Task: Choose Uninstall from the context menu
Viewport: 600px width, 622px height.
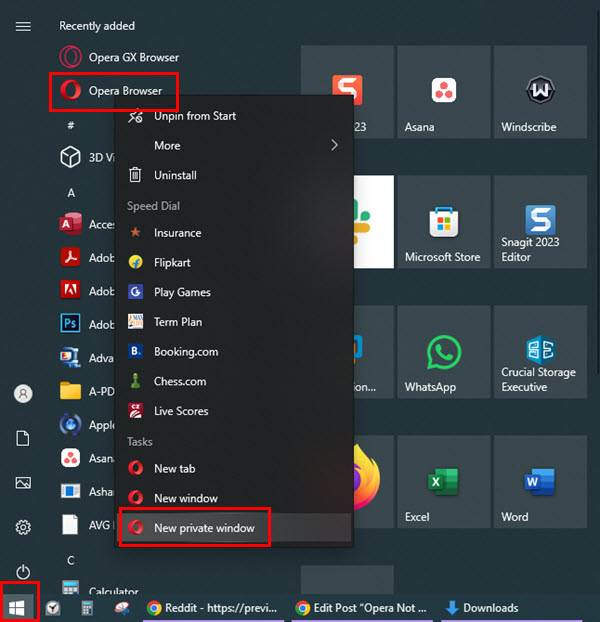Action: pyautogui.click(x=234, y=175)
